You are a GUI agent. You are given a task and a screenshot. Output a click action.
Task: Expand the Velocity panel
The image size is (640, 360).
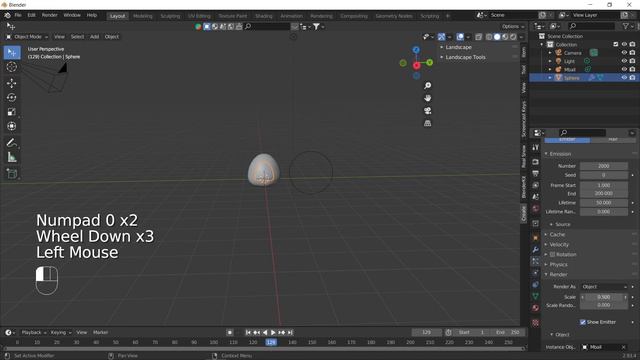559,244
